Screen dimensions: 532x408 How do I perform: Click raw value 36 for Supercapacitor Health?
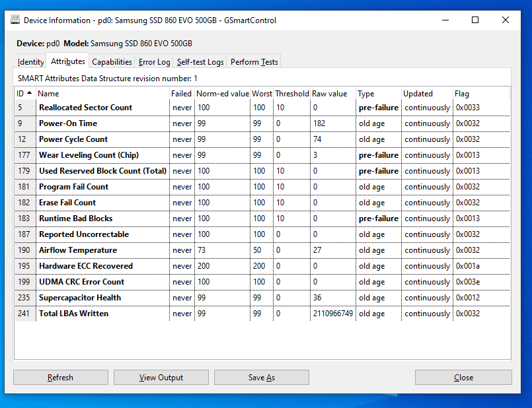[317, 298]
